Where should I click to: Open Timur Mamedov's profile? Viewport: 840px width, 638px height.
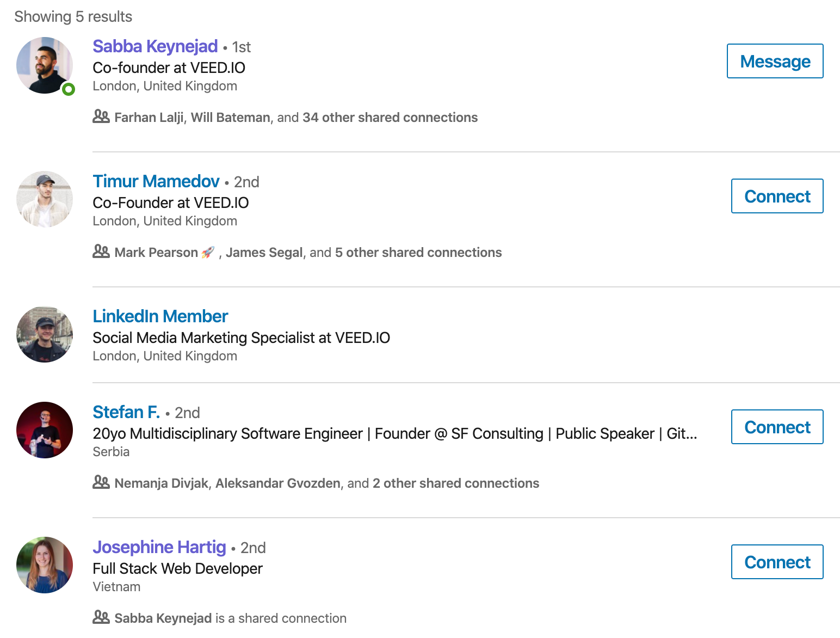click(157, 181)
